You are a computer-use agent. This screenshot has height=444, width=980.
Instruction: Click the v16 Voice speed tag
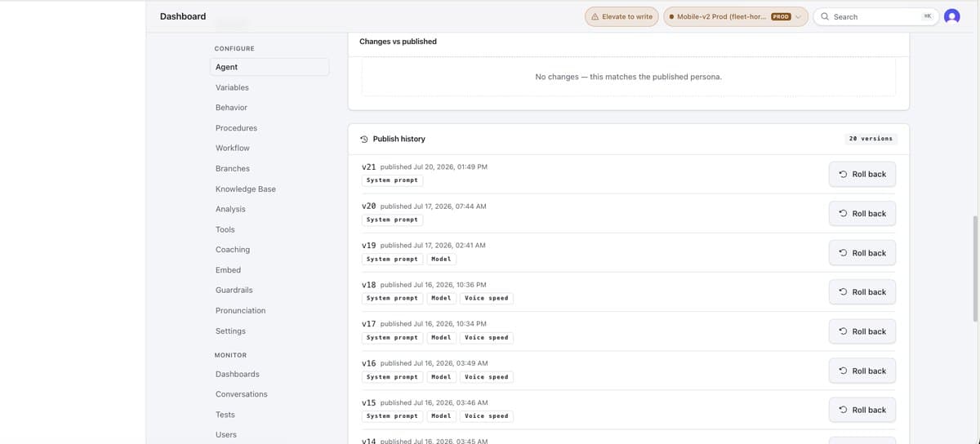pyautogui.click(x=487, y=377)
